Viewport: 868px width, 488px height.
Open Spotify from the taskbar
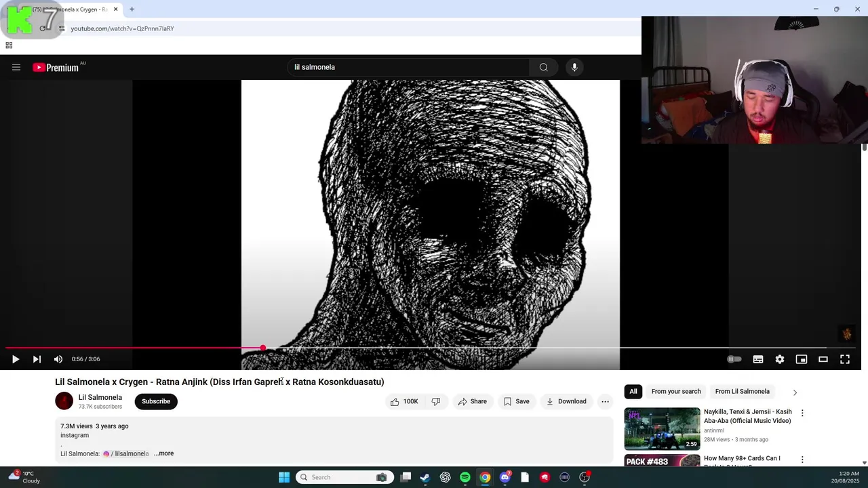coord(465,477)
